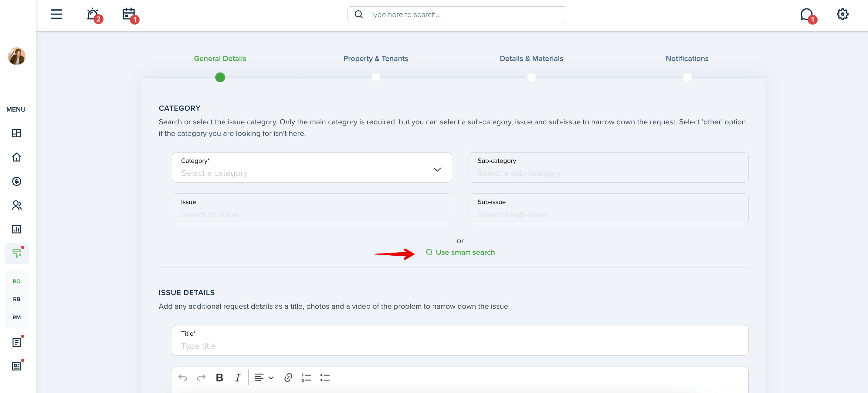
Task: Select RQ submenu item
Action: [16, 281]
